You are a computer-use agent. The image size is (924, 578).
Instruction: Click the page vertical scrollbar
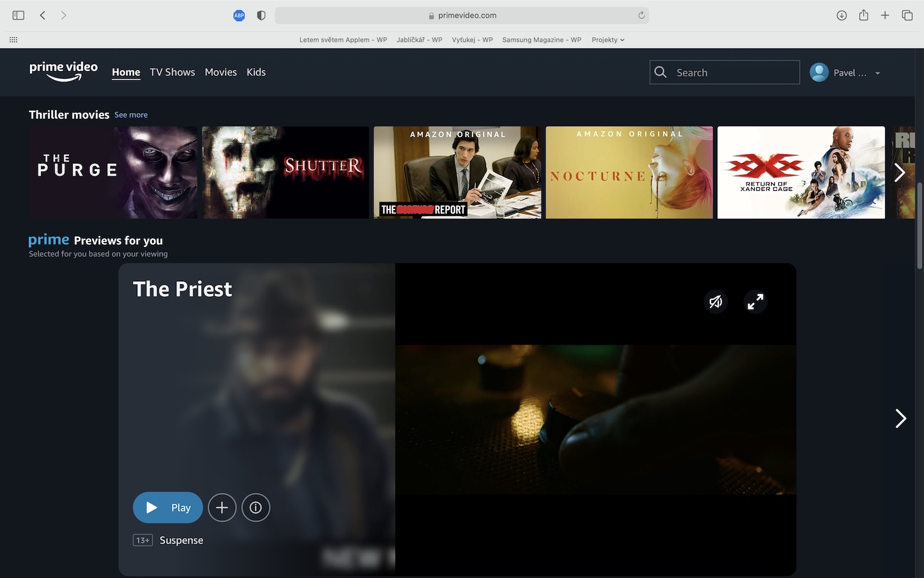[x=919, y=225]
